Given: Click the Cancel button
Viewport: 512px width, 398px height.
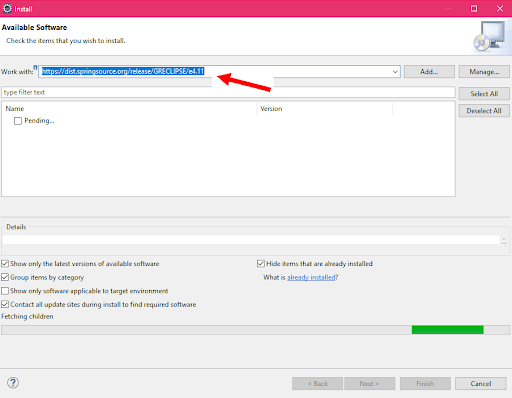Looking at the screenshot, I should tap(481, 383).
